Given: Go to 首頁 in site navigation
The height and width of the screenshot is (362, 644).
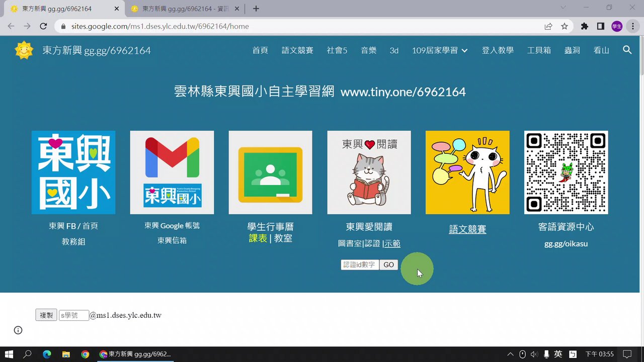Looking at the screenshot, I should pos(260,50).
